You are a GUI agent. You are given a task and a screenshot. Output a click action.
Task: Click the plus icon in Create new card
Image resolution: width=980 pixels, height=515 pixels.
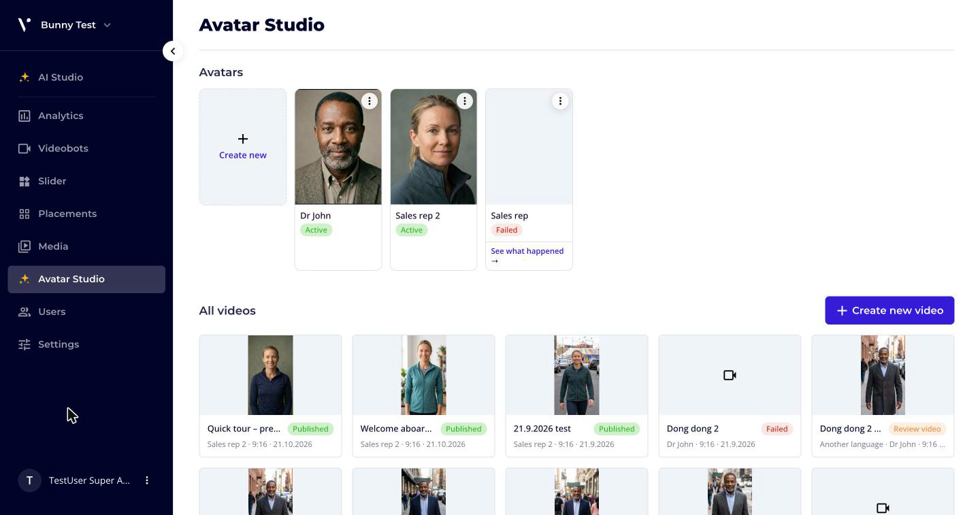click(x=243, y=139)
